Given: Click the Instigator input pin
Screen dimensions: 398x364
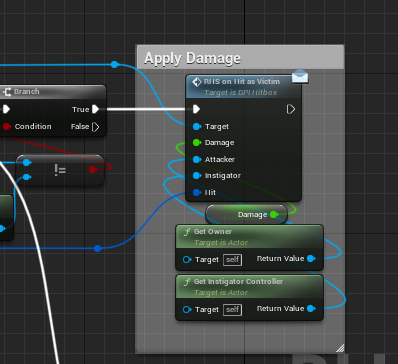Looking at the screenshot, I should (x=197, y=175).
